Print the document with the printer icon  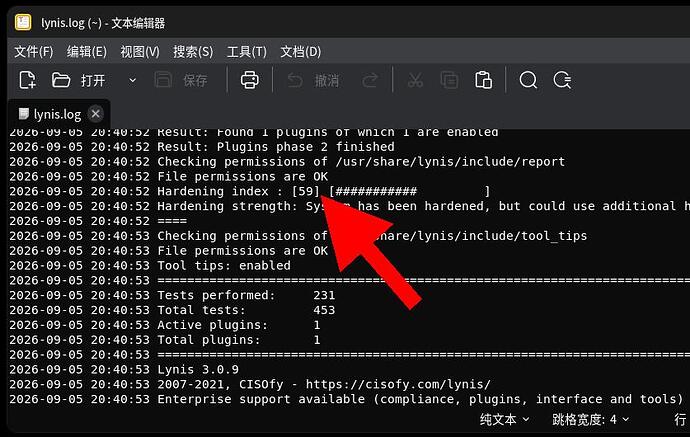[x=250, y=80]
